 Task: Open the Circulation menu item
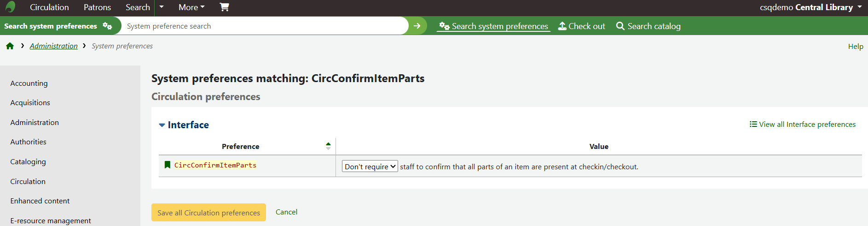point(49,7)
